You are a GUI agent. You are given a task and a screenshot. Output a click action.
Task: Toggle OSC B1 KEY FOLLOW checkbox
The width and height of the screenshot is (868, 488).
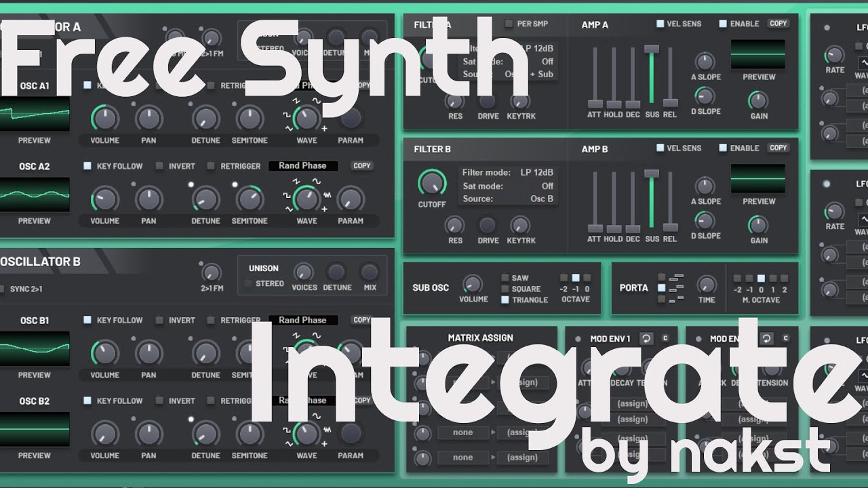click(x=87, y=320)
